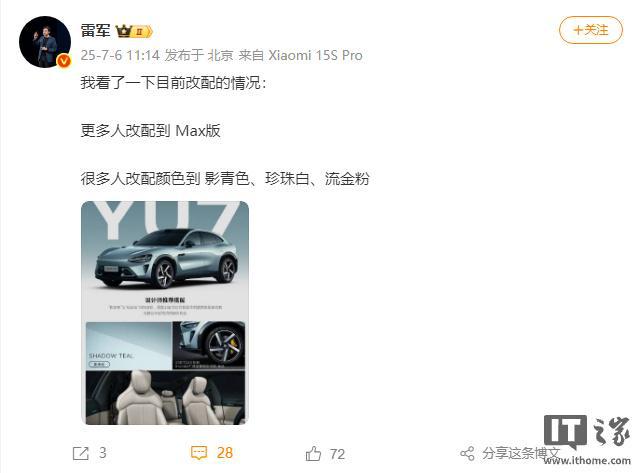The height and width of the screenshot is (473, 641).
Task: Follow the user with +关注 button
Action: click(591, 30)
